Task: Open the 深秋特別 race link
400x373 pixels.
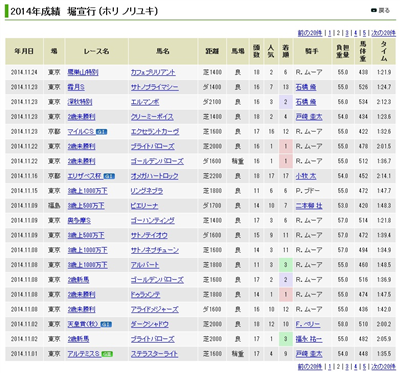Action: (x=80, y=102)
